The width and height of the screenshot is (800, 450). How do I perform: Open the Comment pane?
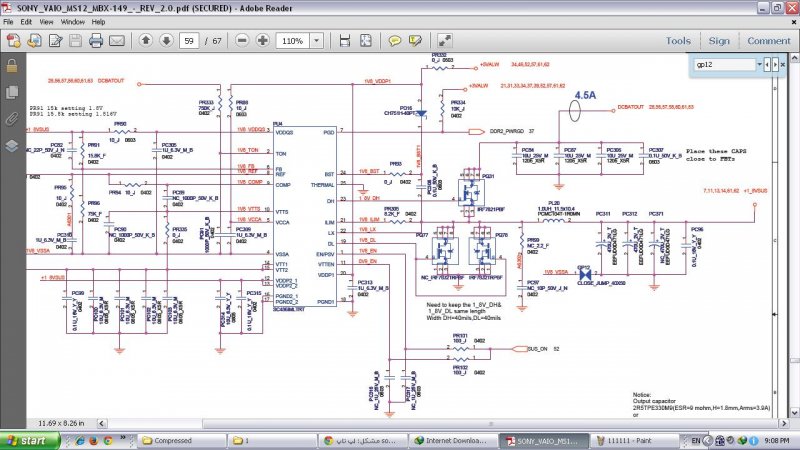(768, 41)
